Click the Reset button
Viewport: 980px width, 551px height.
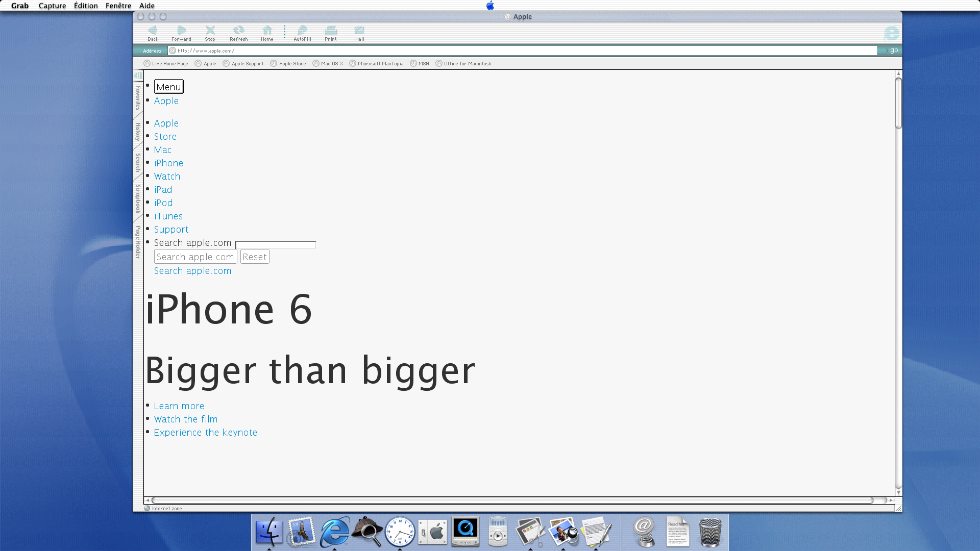pyautogui.click(x=255, y=257)
